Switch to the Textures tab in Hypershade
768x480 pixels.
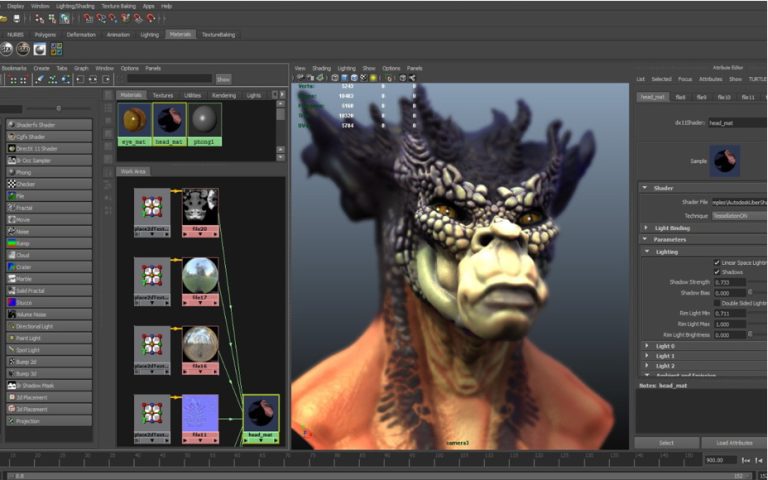[x=163, y=95]
